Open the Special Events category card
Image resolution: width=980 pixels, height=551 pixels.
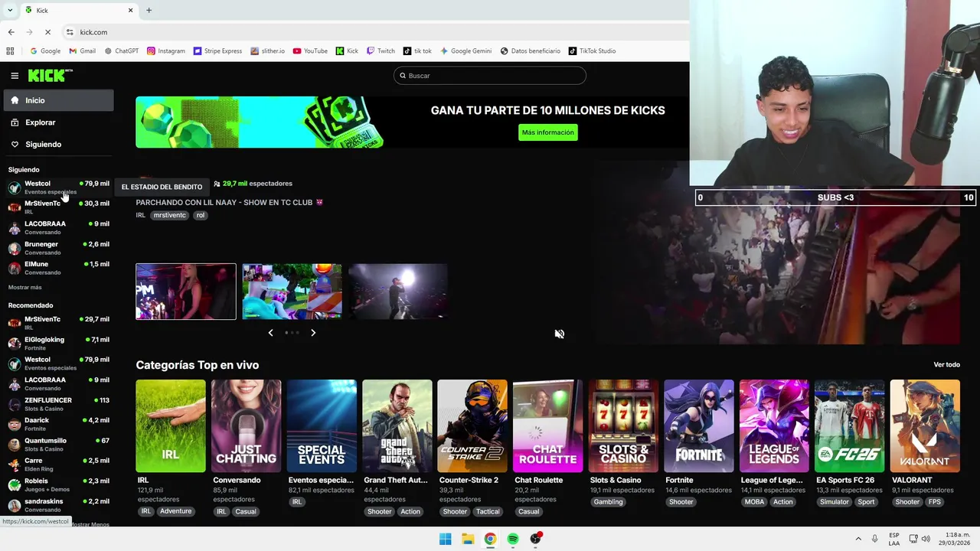(322, 426)
